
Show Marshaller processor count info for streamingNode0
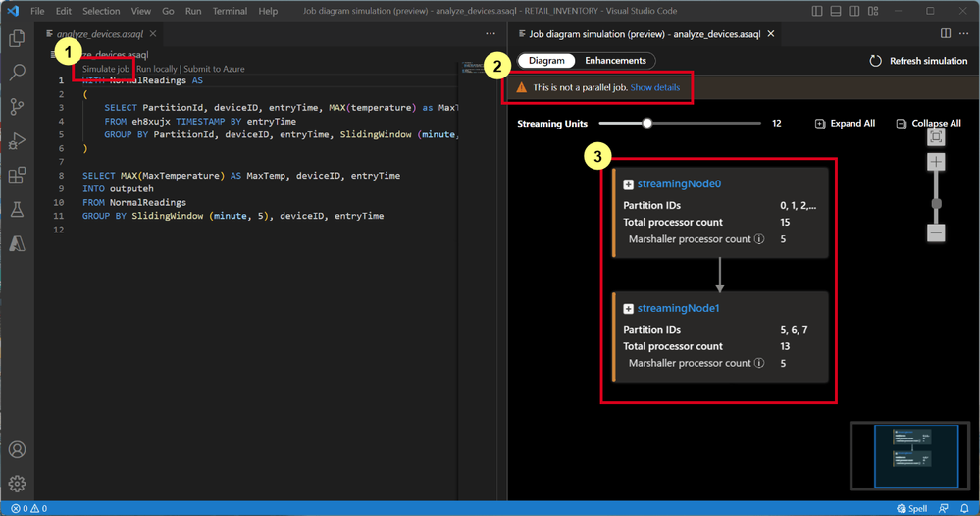[759, 239]
